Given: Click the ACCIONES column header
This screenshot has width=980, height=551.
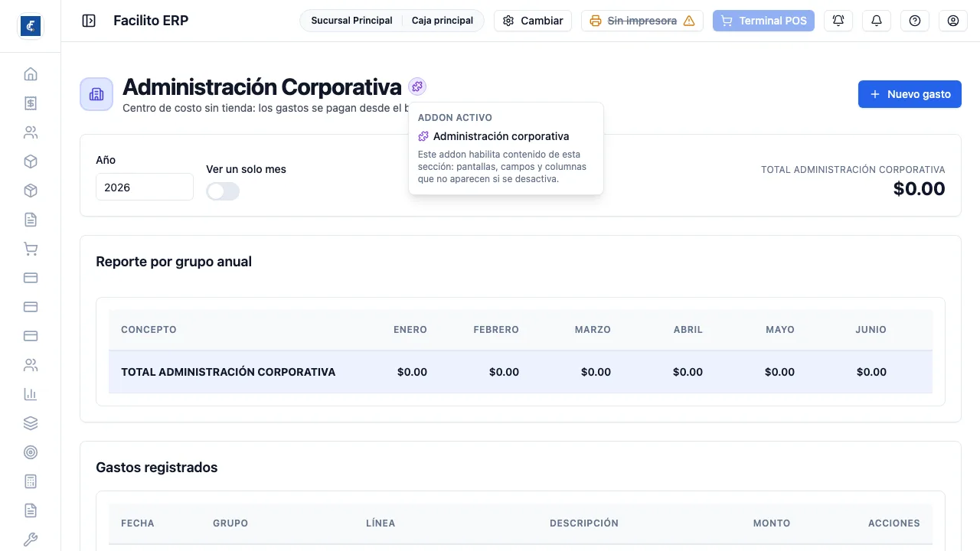Looking at the screenshot, I should pyautogui.click(x=894, y=523).
